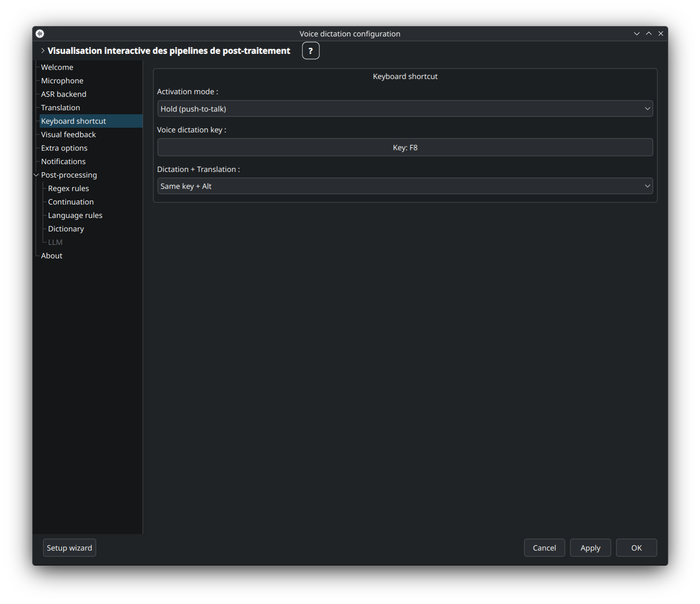Close the Voice dictation configuration window

661,33
